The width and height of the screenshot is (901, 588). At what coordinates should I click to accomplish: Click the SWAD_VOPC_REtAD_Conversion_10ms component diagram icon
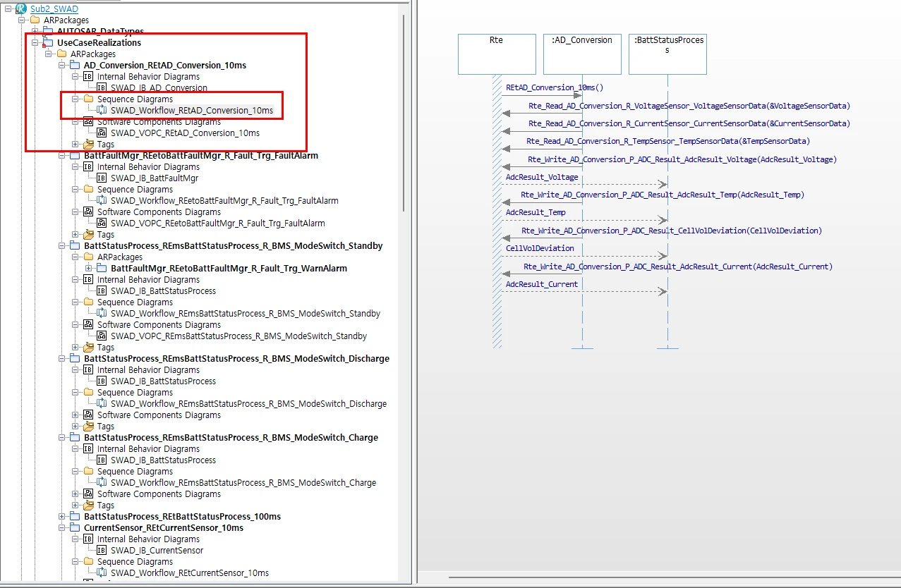click(102, 133)
